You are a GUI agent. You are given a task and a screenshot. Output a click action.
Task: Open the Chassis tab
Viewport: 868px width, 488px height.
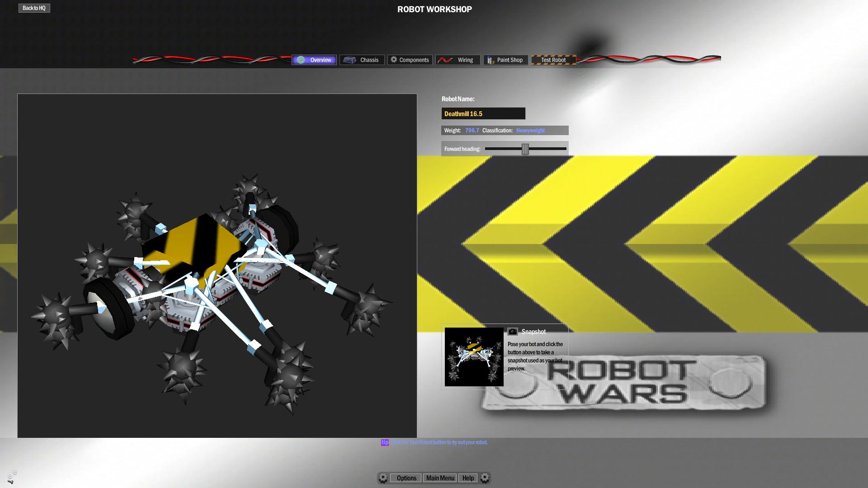point(362,60)
